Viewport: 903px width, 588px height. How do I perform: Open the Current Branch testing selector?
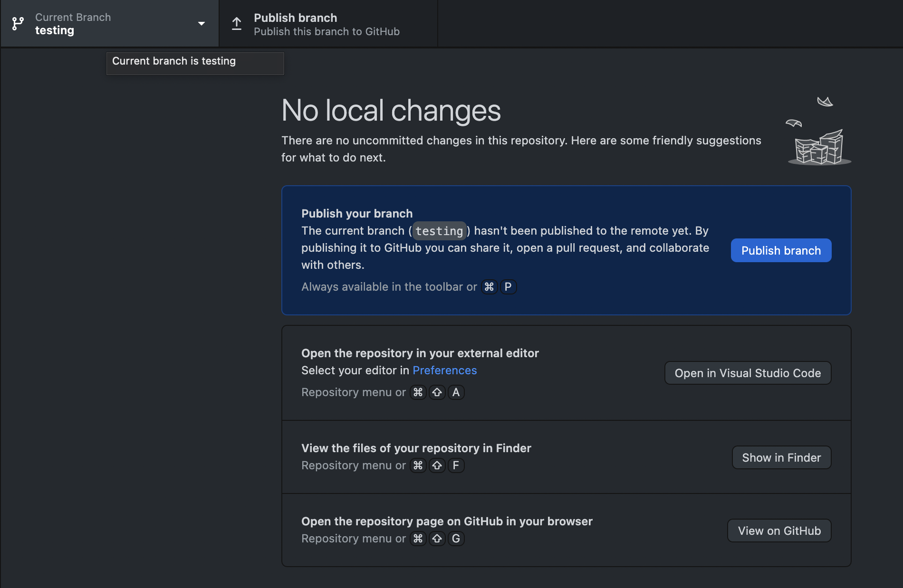110,24
